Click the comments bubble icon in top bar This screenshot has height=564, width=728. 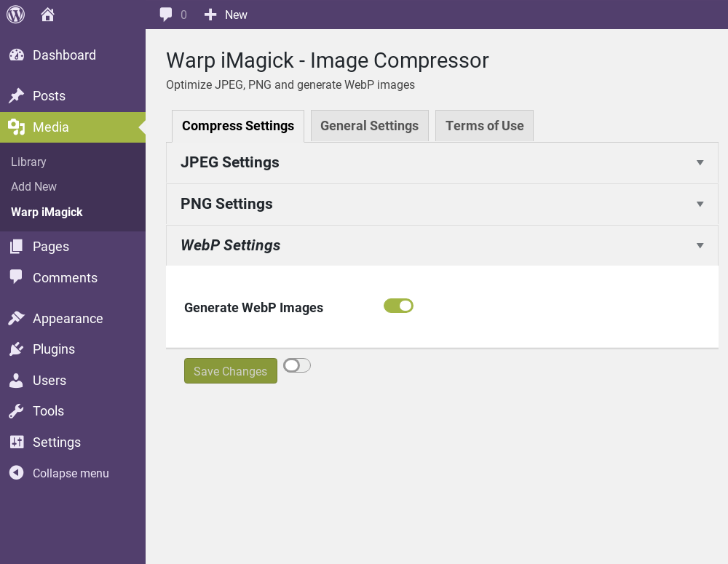pos(167,15)
